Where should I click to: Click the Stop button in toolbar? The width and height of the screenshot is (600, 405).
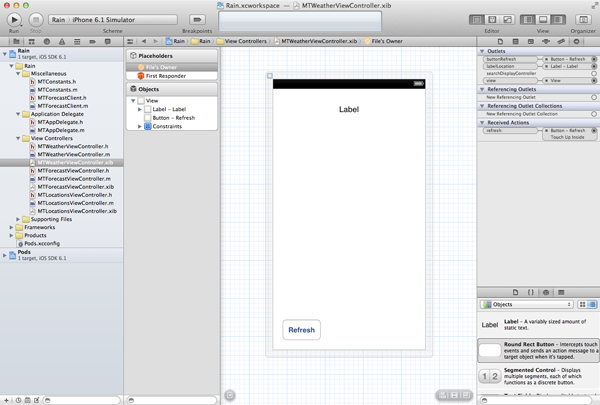coord(36,20)
